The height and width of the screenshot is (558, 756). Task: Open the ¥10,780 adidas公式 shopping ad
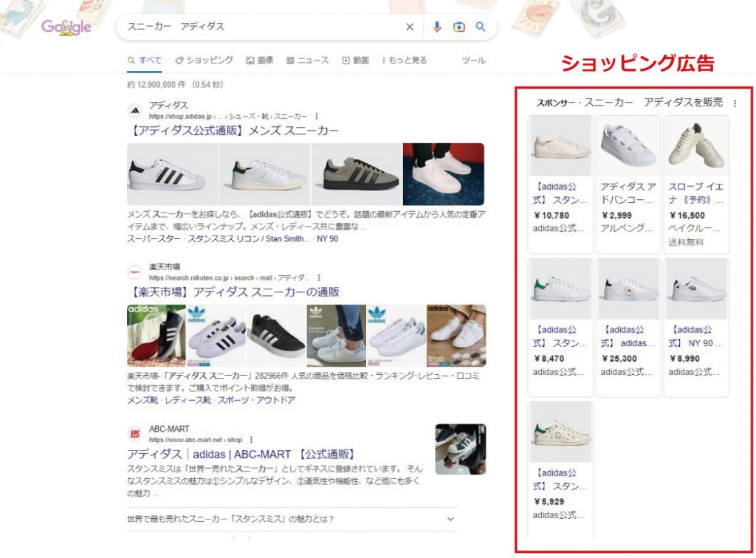click(560, 184)
